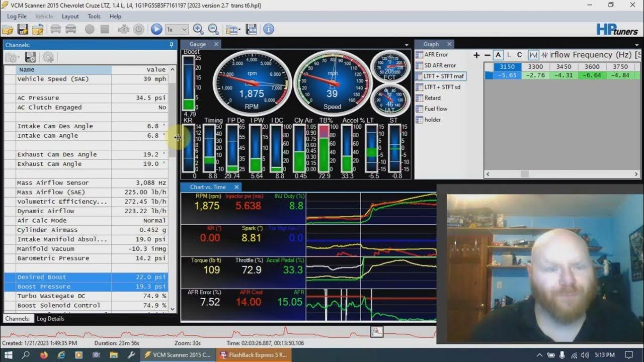Click the graph table horizontal scrollbar thumb
The width and height of the screenshot is (644, 362).
pyautogui.click(x=524, y=174)
